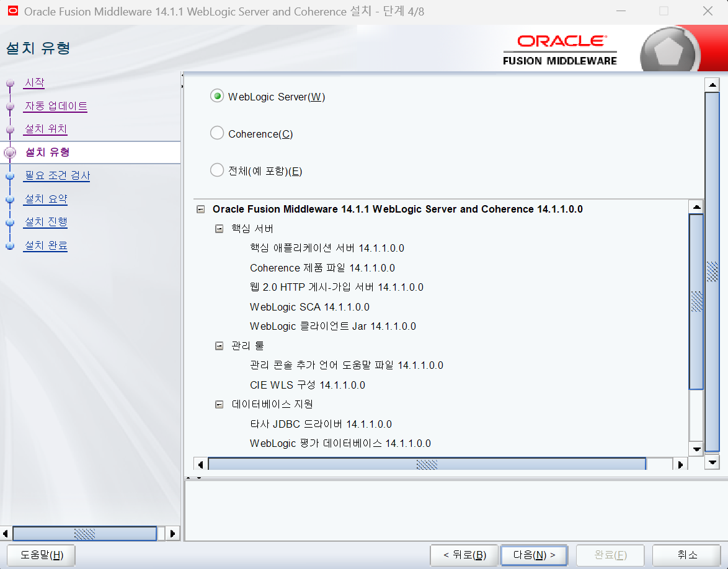Click the outer panel's scroll-up arrow
Screen dimensions: 728x569
point(712,85)
